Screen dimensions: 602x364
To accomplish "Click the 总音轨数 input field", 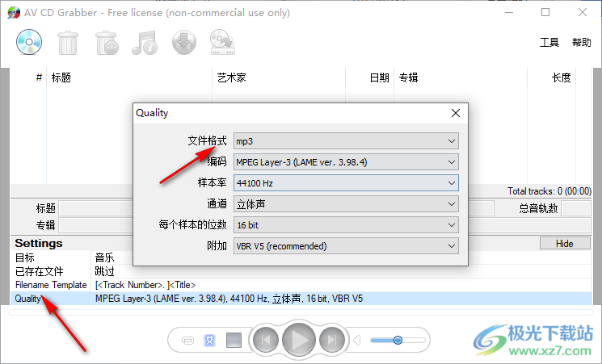I will [x=576, y=209].
